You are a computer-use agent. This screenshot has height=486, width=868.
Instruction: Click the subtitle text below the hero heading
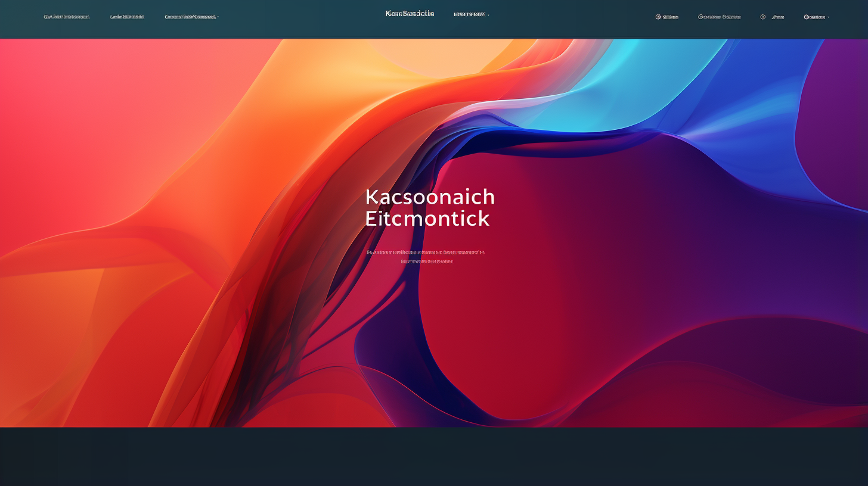(427, 256)
